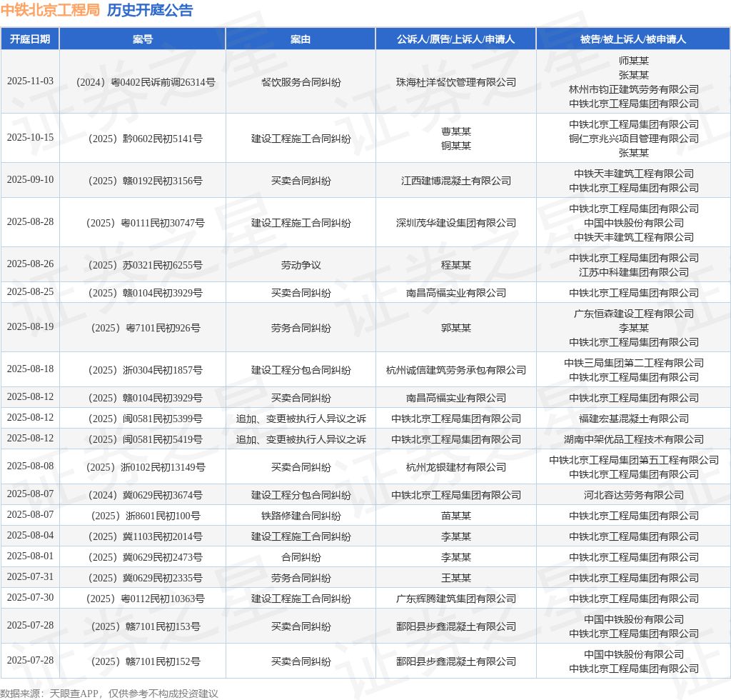This screenshot has width=731, height=700.
Task: Click plaintiff 王某某
Action: tap(456, 579)
